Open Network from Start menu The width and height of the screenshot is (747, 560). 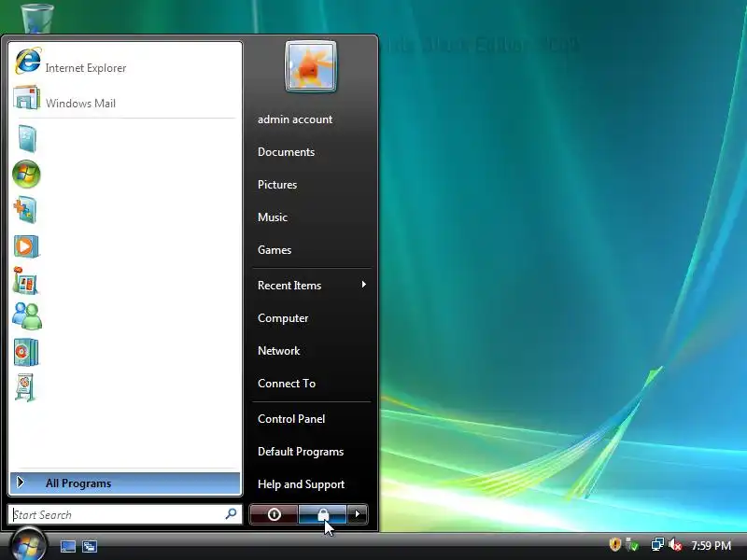coord(278,351)
